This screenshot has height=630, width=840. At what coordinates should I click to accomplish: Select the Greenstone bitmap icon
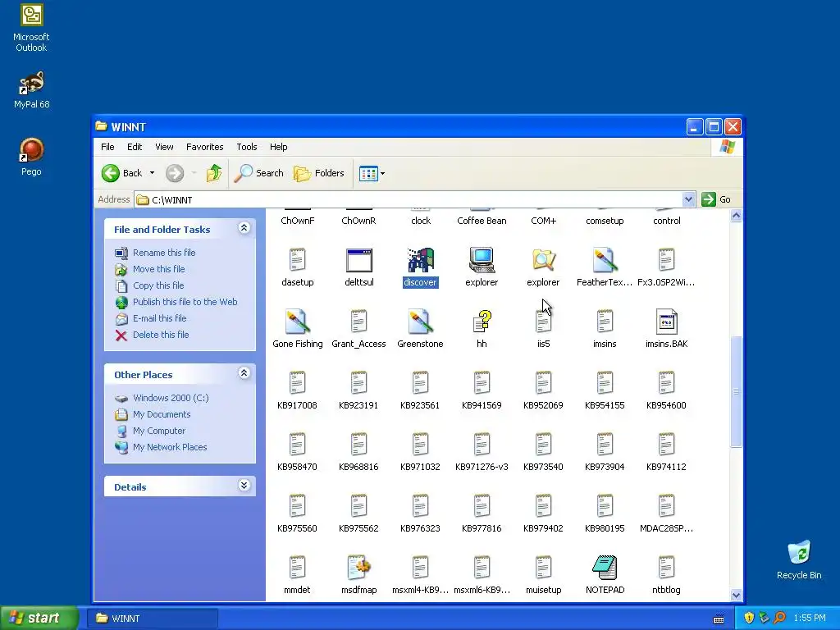point(420,322)
